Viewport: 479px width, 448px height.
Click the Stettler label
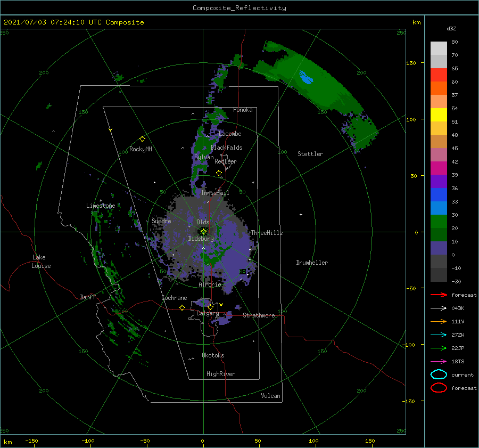coord(310,154)
